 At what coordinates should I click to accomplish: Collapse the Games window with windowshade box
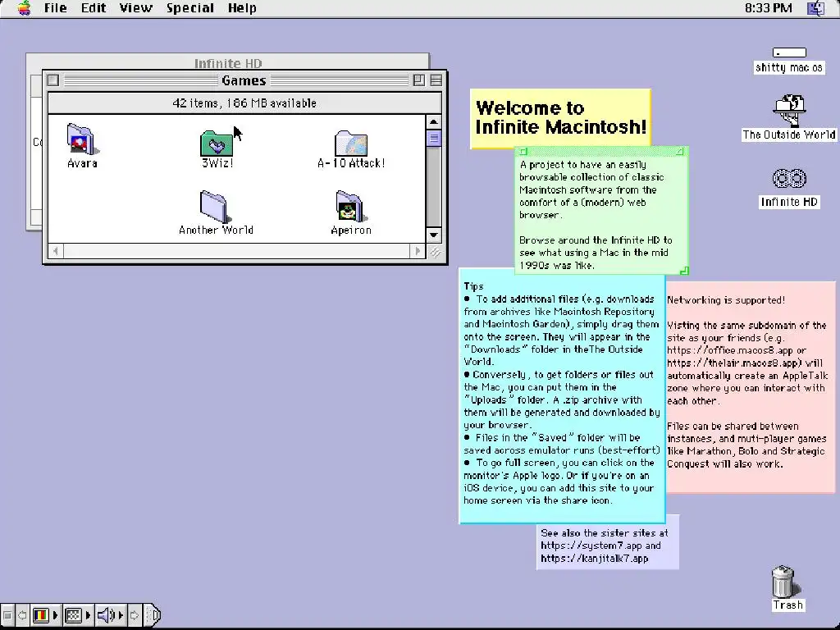click(436, 80)
